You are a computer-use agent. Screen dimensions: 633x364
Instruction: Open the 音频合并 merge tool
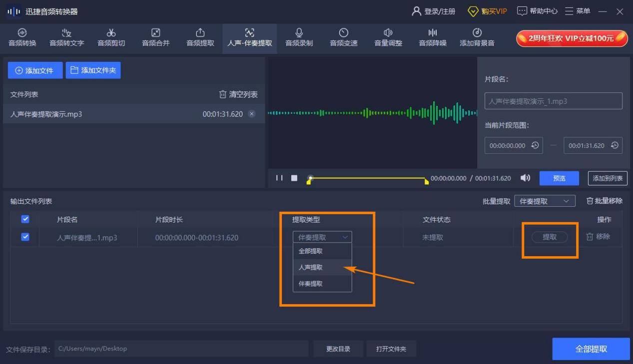(x=155, y=38)
